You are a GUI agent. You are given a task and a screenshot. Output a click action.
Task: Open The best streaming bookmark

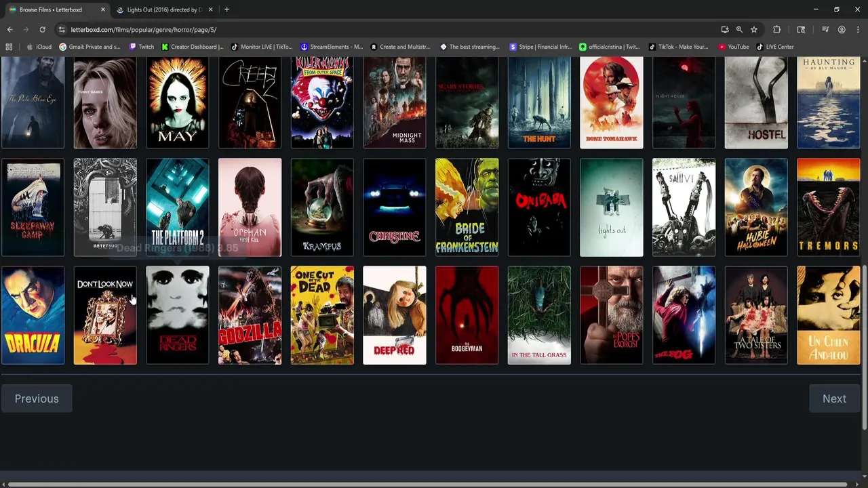pos(470,47)
